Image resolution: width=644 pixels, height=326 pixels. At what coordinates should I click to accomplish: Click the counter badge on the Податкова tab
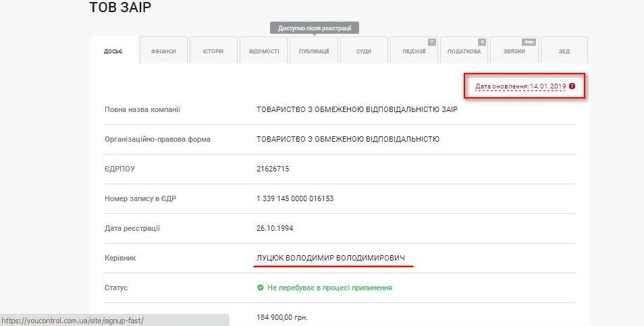tap(482, 42)
